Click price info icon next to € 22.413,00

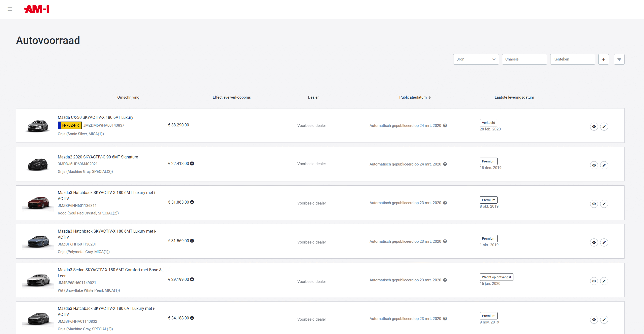click(x=192, y=163)
